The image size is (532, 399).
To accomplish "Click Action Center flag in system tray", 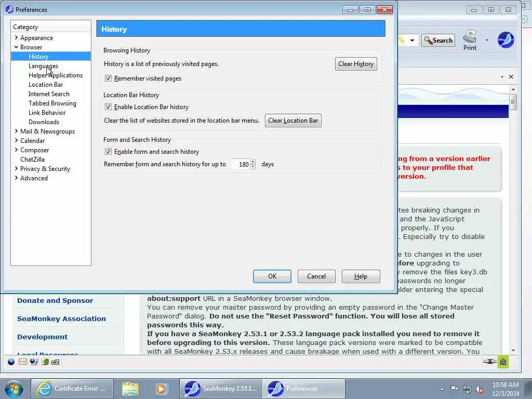I will (454, 389).
